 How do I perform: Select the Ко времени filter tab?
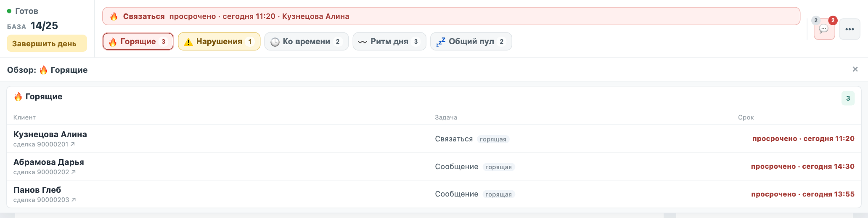point(306,42)
